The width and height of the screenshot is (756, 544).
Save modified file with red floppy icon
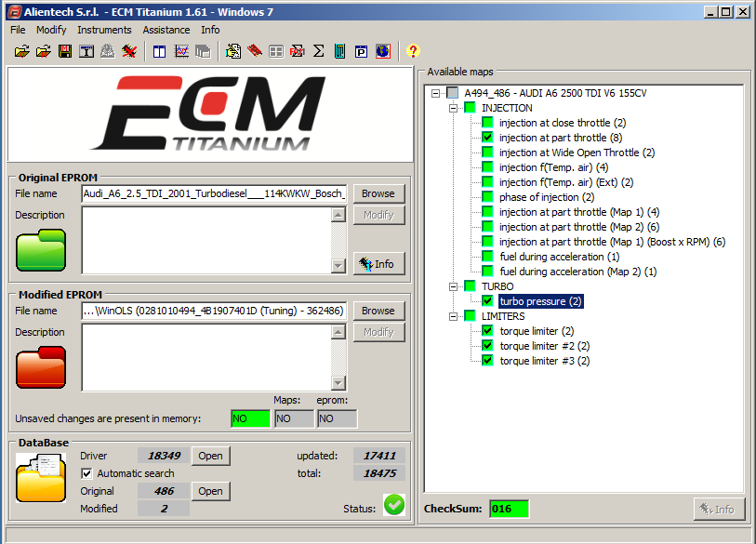[65, 51]
